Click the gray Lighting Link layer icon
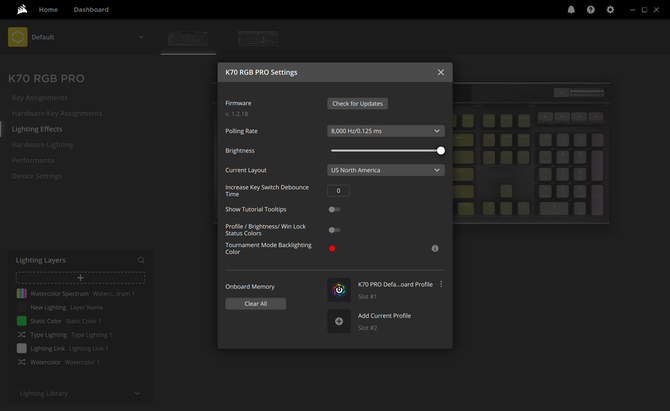670x411 pixels. tap(21, 348)
